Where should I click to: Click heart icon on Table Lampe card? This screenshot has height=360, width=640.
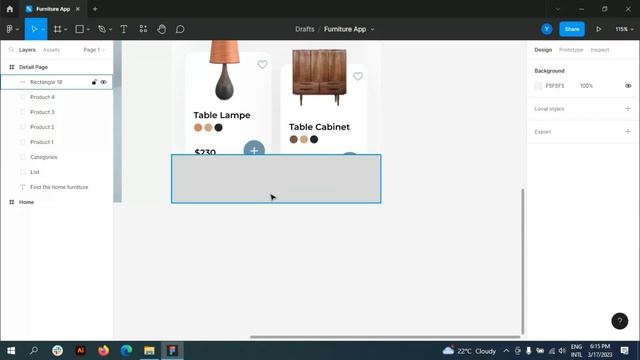coord(262,64)
